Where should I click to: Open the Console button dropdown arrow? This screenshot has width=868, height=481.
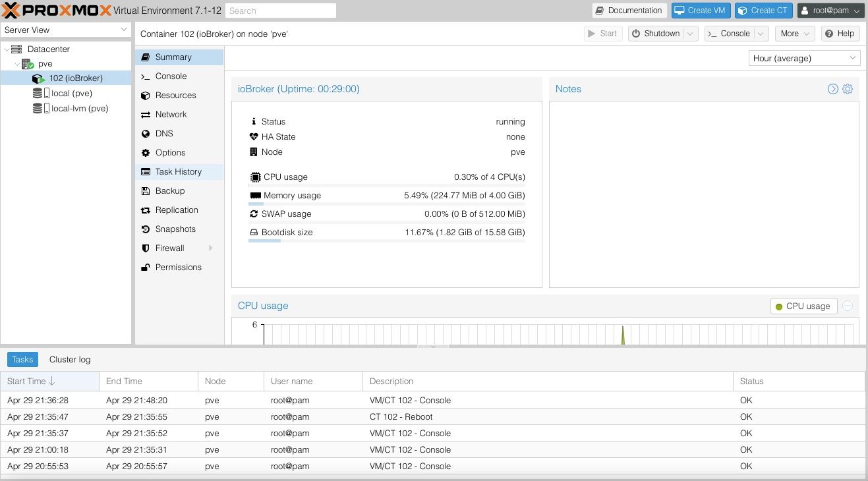761,34
